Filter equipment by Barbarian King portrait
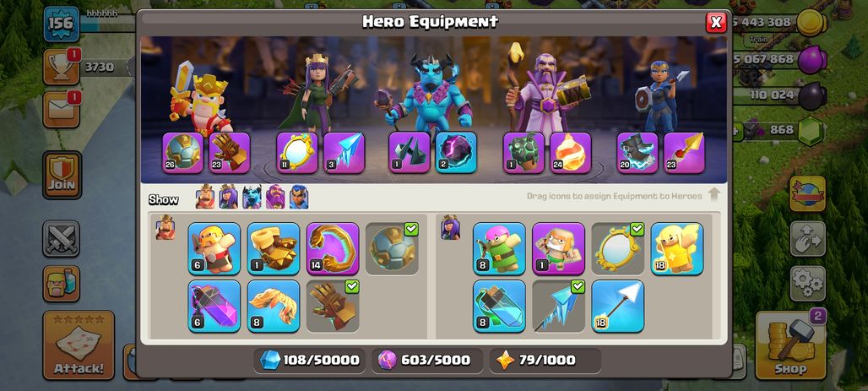 (205, 197)
